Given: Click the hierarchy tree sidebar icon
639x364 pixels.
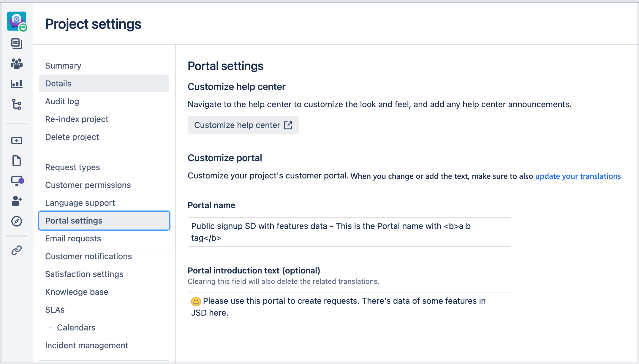Looking at the screenshot, I should 17,104.
